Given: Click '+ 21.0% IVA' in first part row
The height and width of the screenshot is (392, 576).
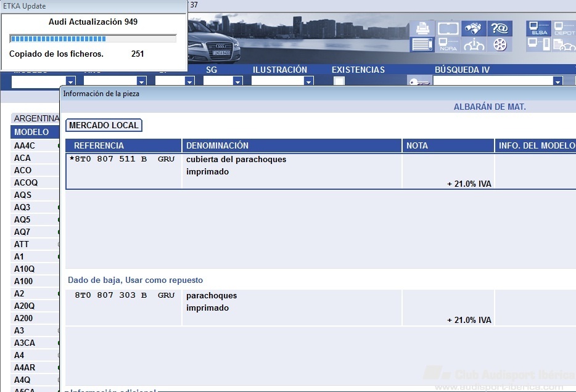Looking at the screenshot, I should (x=469, y=184).
